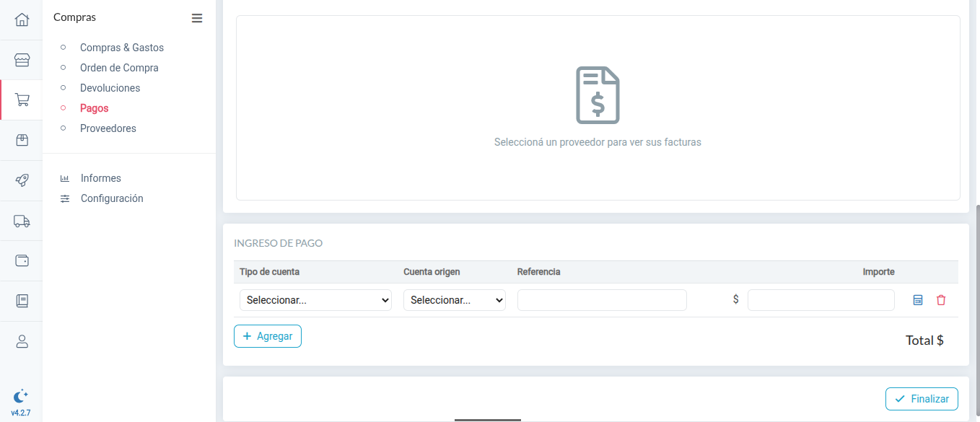The image size is (980, 422).
Task: Select the storefront sales icon in sidebar
Action: pos(20,60)
